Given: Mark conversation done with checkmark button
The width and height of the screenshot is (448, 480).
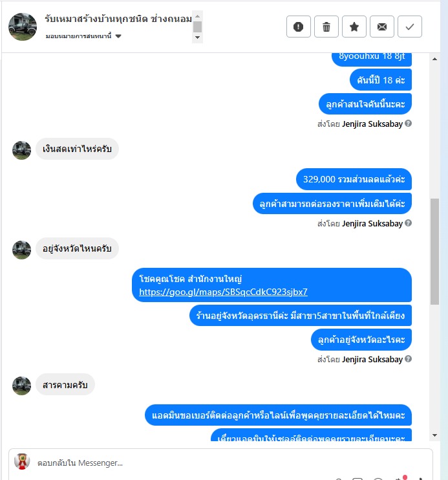Looking at the screenshot, I should 410,27.
